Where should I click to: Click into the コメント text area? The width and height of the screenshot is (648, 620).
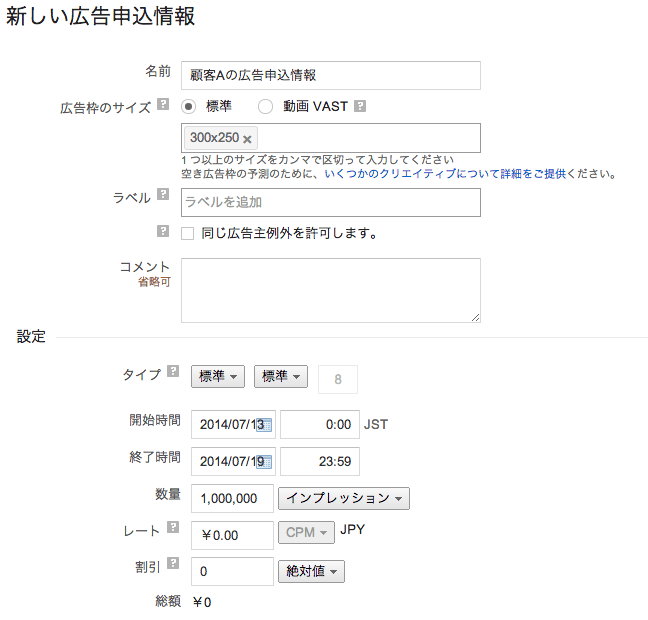click(330, 290)
